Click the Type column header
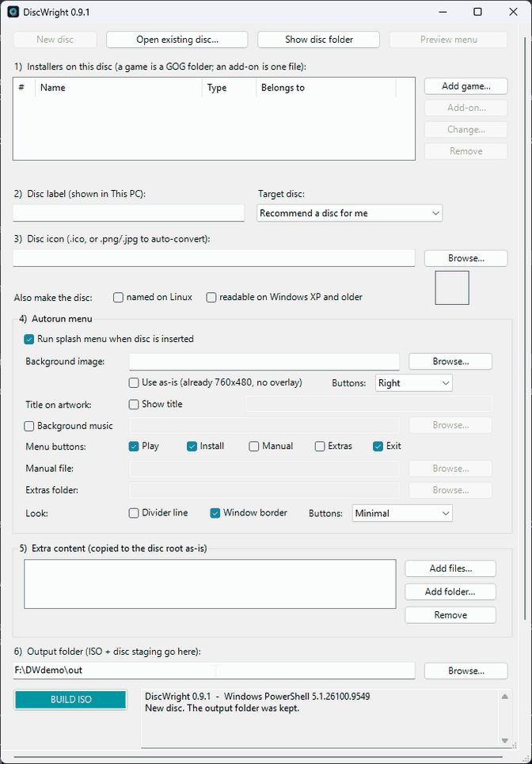532x764 pixels. tap(229, 88)
